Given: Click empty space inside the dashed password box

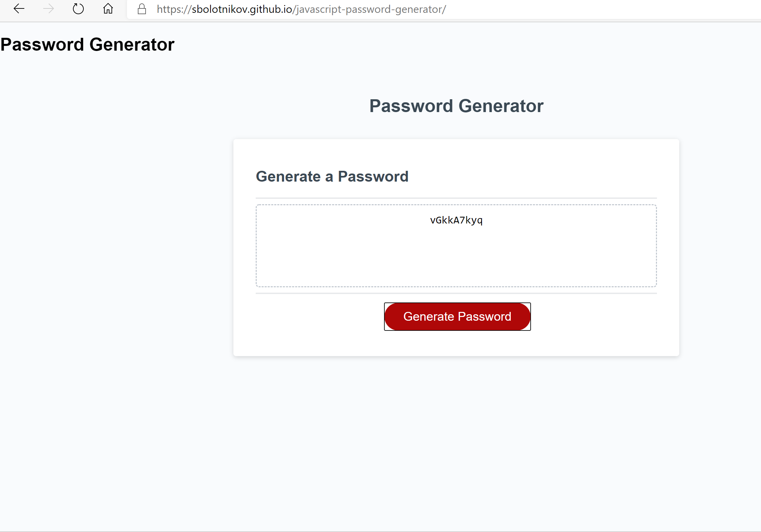Looking at the screenshot, I should point(456,260).
